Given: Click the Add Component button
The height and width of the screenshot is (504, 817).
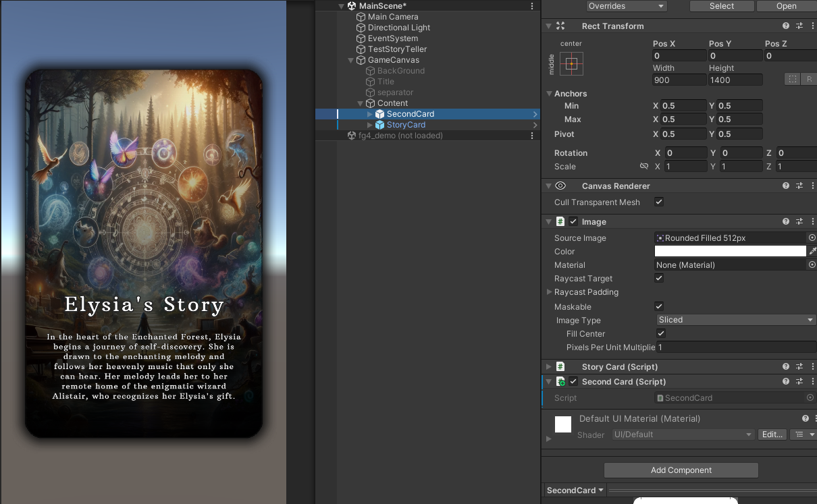Looking at the screenshot, I should [681, 470].
